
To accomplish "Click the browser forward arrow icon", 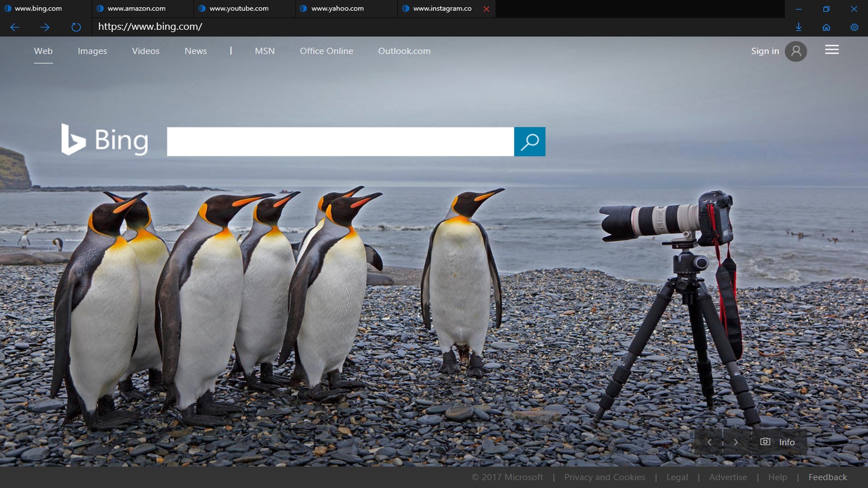I will [45, 27].
